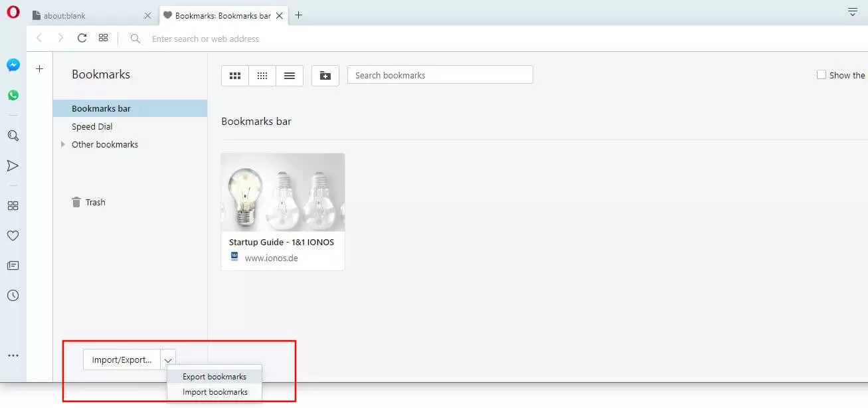Switch to list view layout
This screenshot has width=868, height=408.
tap(290, 76)
